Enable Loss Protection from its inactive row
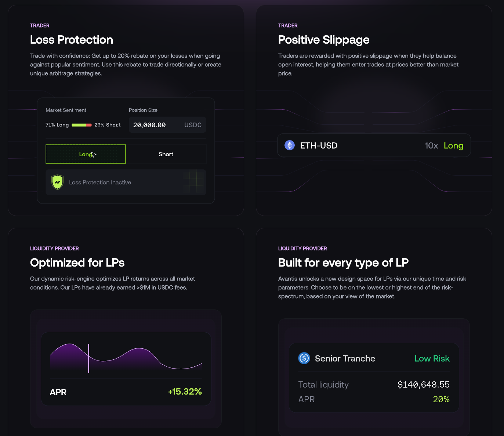 126,182
